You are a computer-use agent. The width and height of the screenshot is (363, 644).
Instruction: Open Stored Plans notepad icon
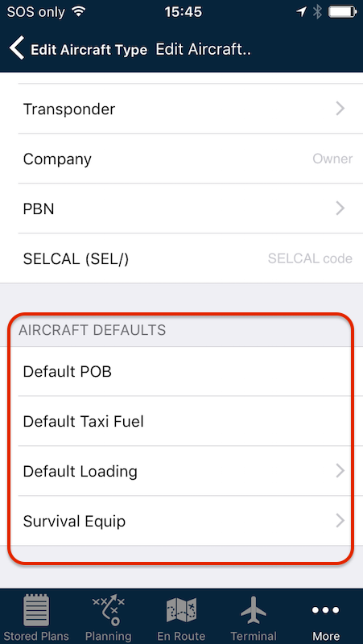point(36,610)
